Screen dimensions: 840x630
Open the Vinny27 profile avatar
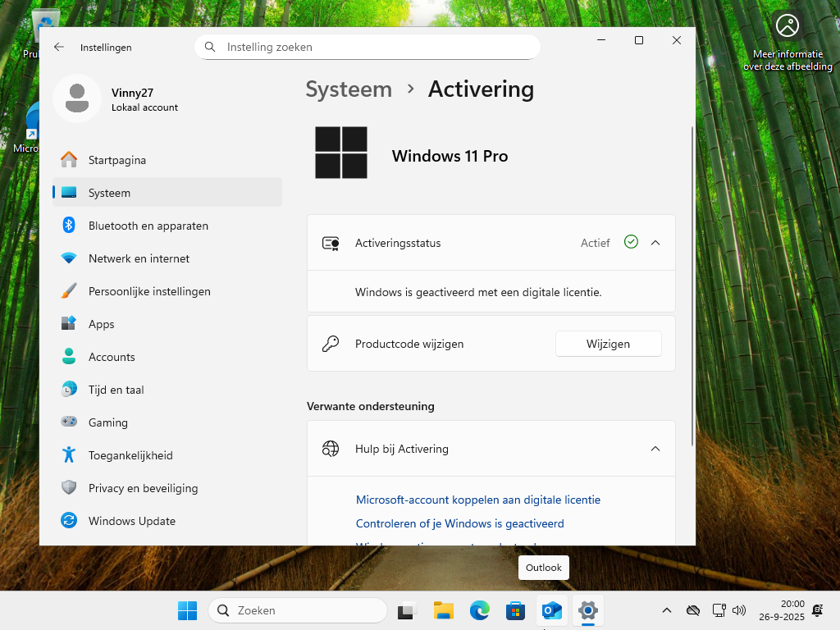click(x=77, y=98)
